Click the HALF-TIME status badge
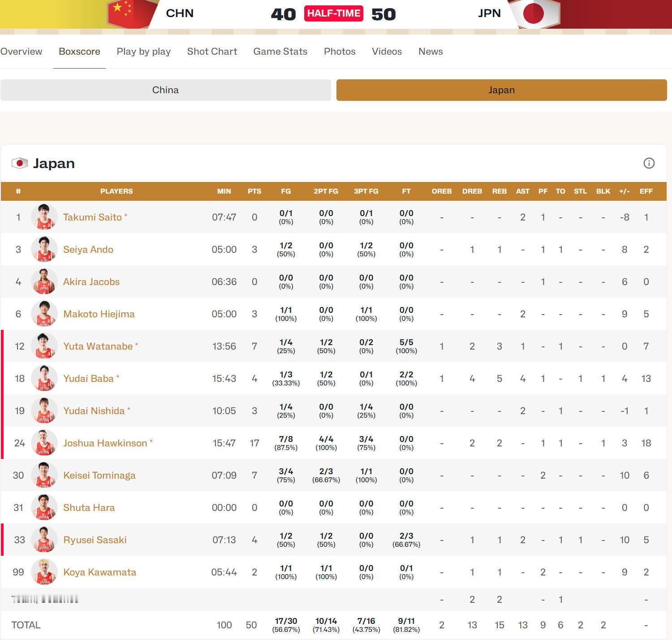Viewport: 672px width, 640px height. 334,13
